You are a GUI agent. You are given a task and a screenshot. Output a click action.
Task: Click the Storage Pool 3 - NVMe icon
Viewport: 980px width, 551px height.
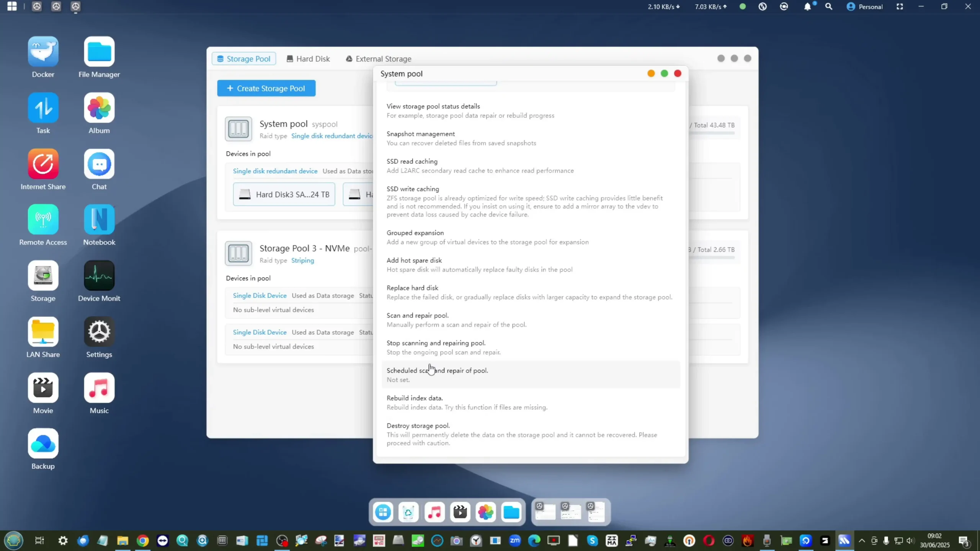[x=238, y=253]
